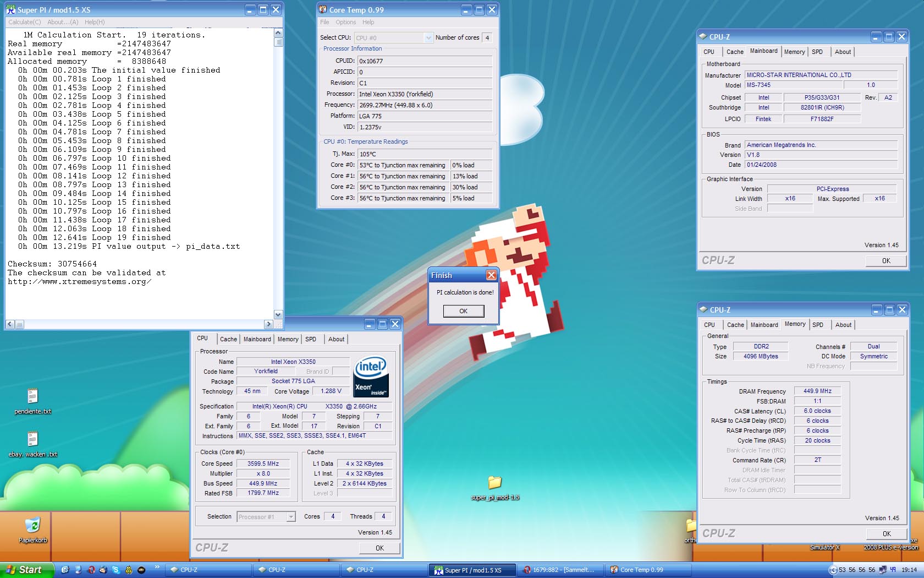Open About tab in CPU-Z Mainboard window
Image resolution: width=924 pixels, height=578 pixels.
tap(843, 52)
